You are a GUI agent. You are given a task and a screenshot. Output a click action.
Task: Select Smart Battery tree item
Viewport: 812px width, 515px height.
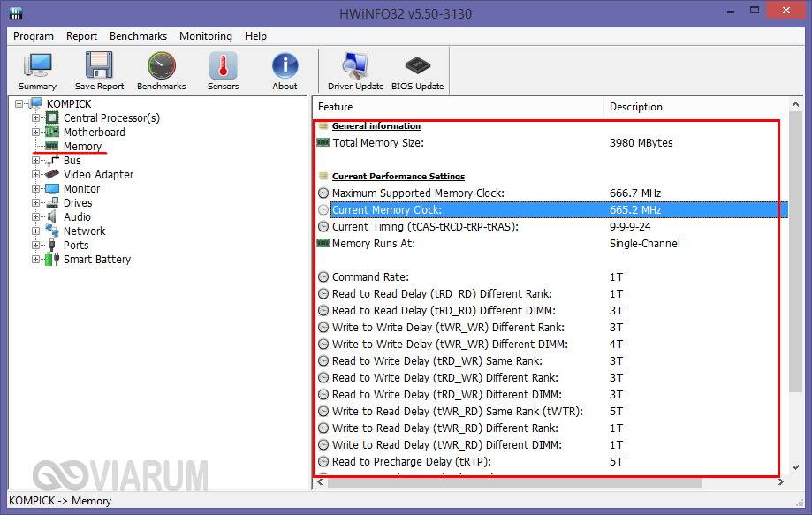96,260
